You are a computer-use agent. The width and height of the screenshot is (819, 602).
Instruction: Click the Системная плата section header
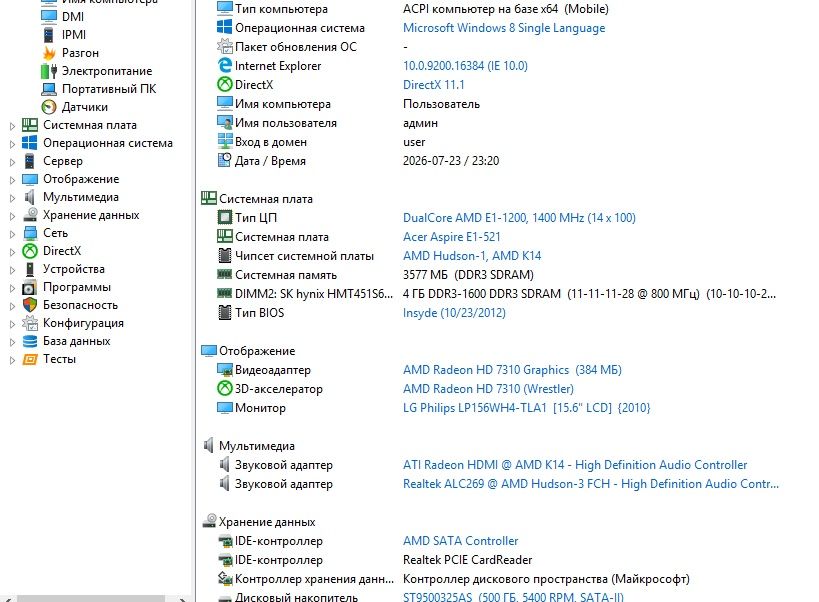tap(257, 198)
